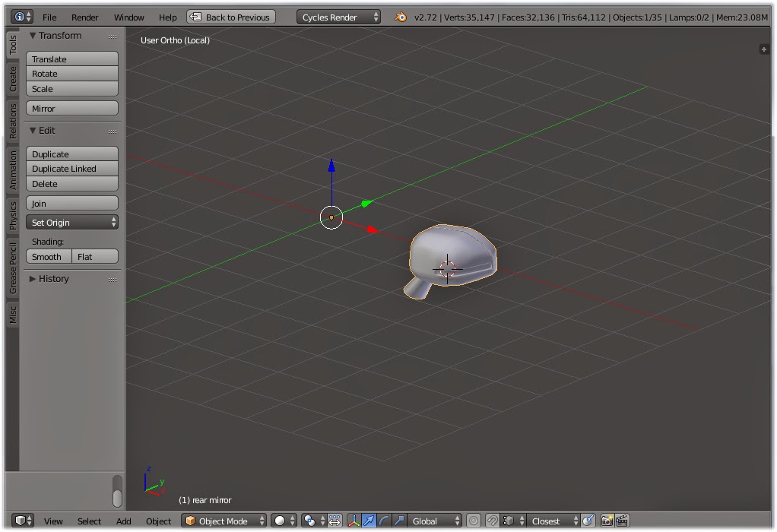777x532 pixels.
Task: Open the Render menu
Action: pyautogui.click(x=84, y=17)
